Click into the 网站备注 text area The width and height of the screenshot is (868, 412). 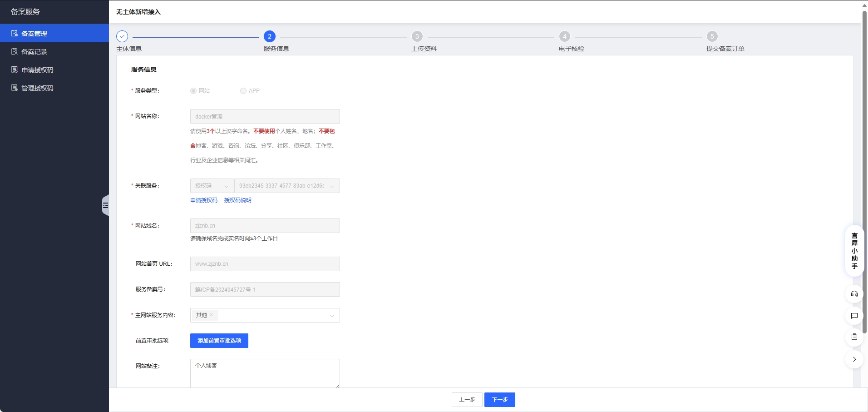coord(265,373)
